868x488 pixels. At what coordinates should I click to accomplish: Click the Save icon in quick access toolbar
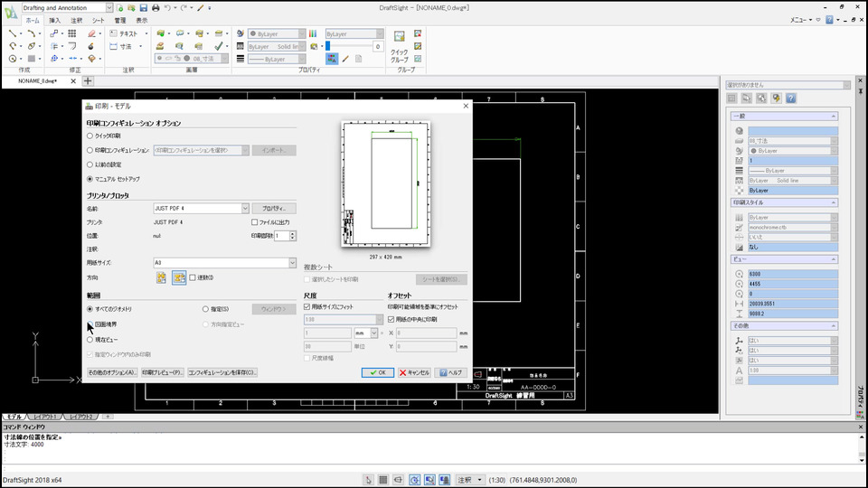pos(144,7)
